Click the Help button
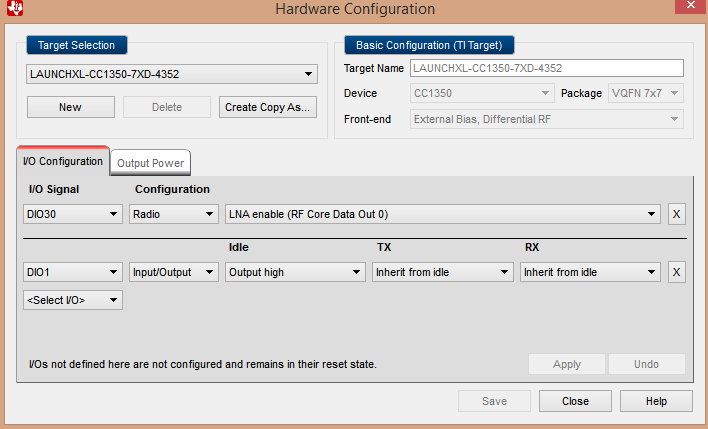The image size is (708, 429). (656, 401)
